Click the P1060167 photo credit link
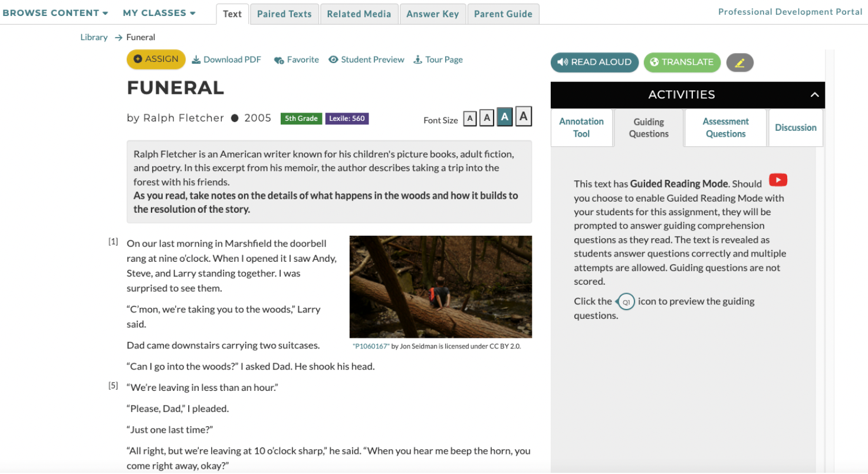 pyautogui.click(x=371, y=346)
